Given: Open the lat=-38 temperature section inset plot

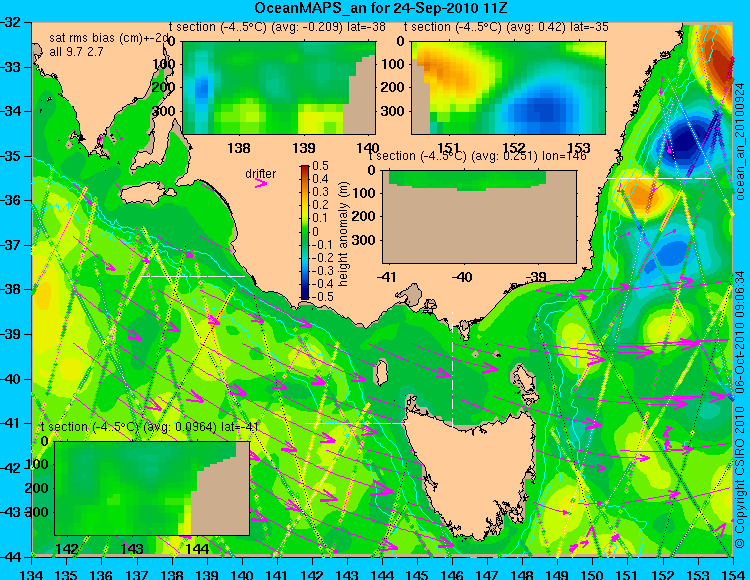Looking at the screenshot, I should point(279,88).
